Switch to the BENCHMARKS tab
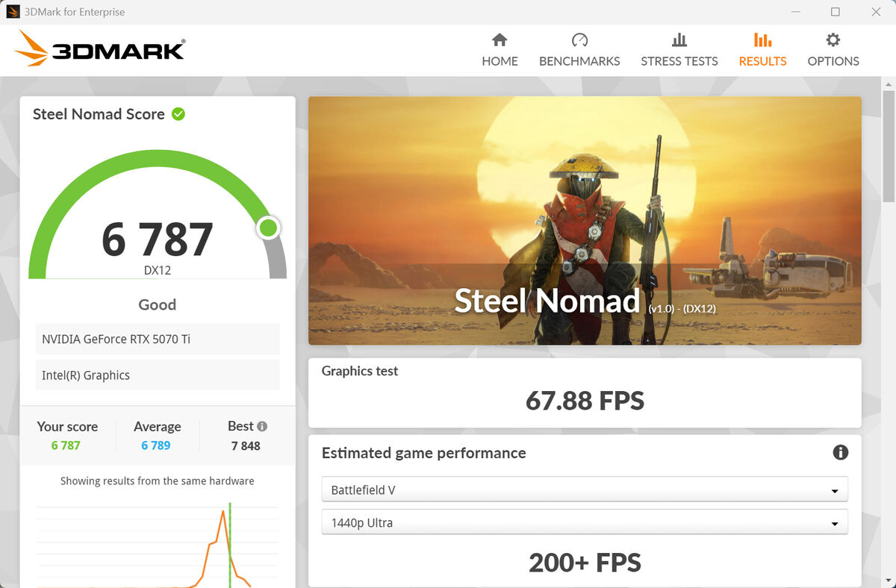The image size is (896, 588). pyautogui.click(x=579, y=51)
